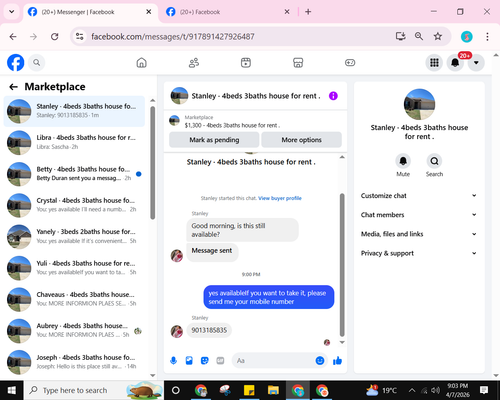
Task: Open the Gaming controller icon
Action: click(350, 63)
